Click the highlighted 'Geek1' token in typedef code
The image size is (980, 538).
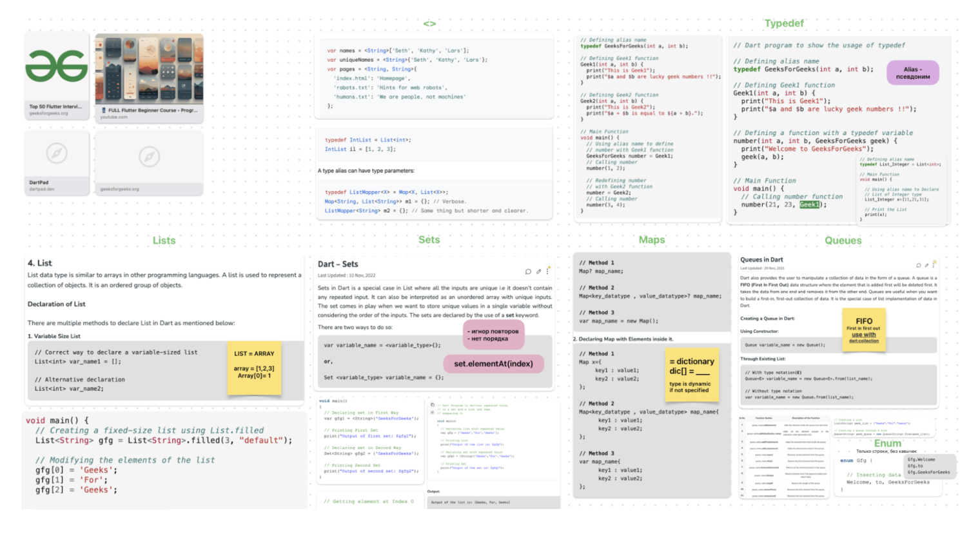[810, 204]
